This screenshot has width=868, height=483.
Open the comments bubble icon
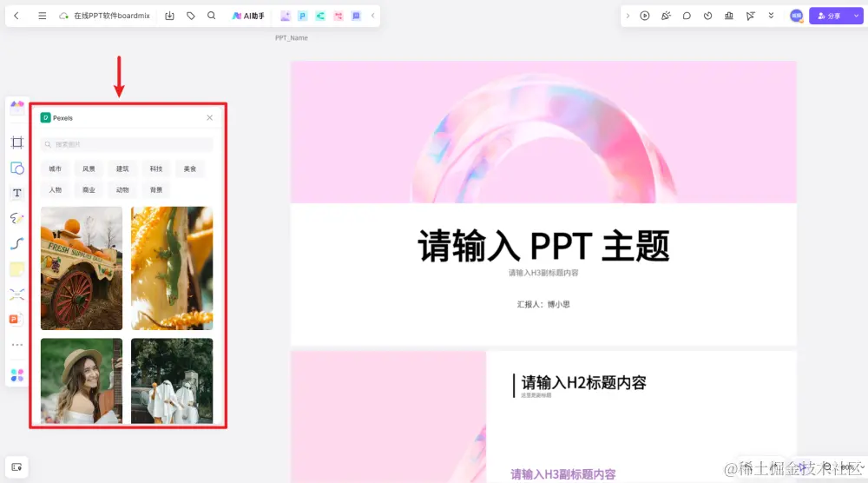point(687,16)
